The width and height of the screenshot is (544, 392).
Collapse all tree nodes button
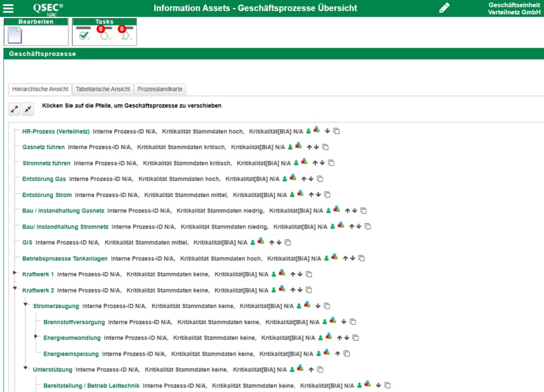(28, 109)
